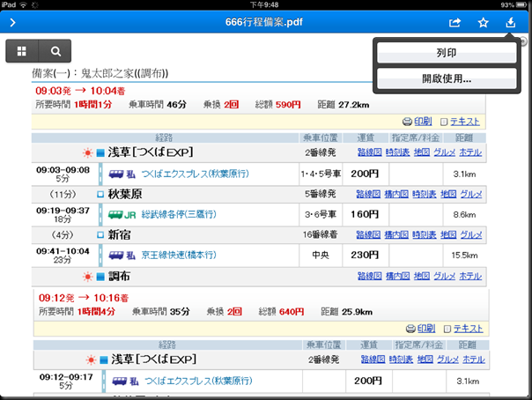Click つくばエクスプレス(秋葉原行) at 09:12
Image resolution: width=532 pixels, height=400 pixels.
tap(198, 381)
